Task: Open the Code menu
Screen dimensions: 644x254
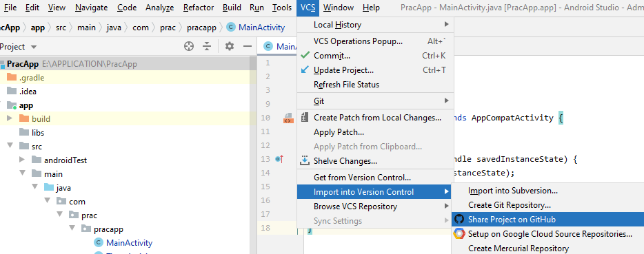Action: [127, 8]
